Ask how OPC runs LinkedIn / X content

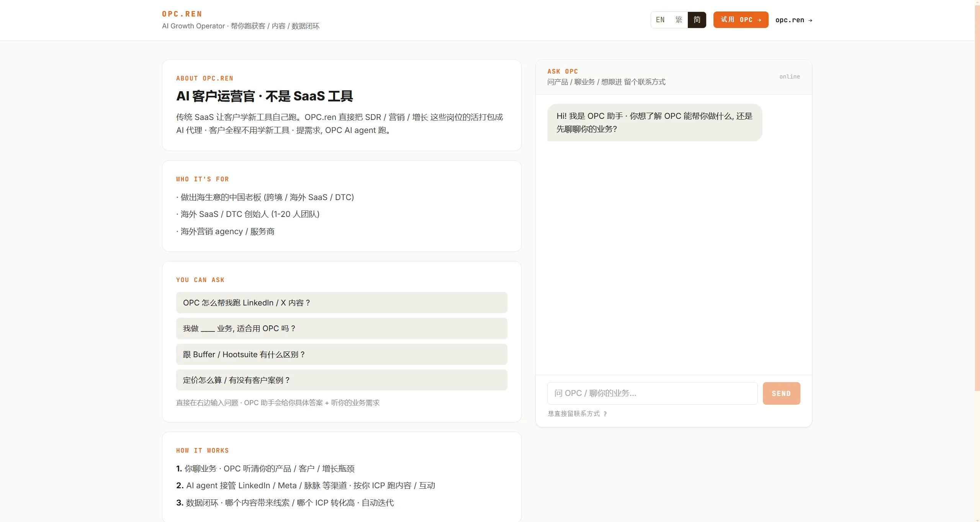[x=342, y=303]
